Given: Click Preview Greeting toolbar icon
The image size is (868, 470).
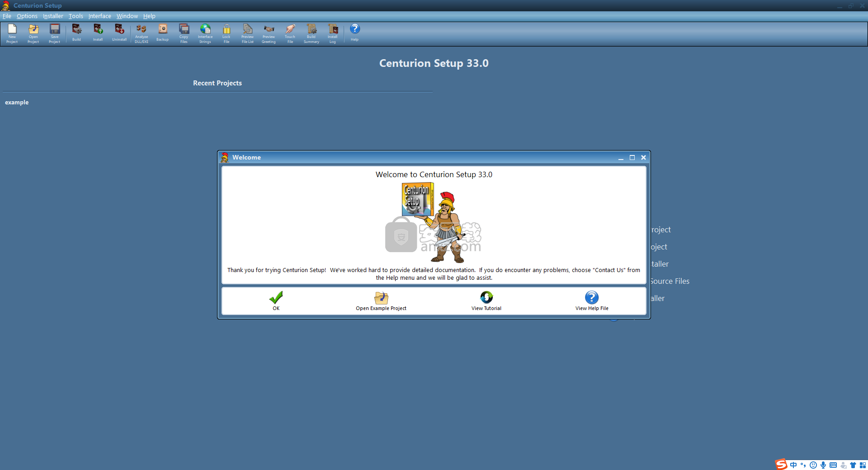Looking at the screenshot, I should click(x=269, y=34).
